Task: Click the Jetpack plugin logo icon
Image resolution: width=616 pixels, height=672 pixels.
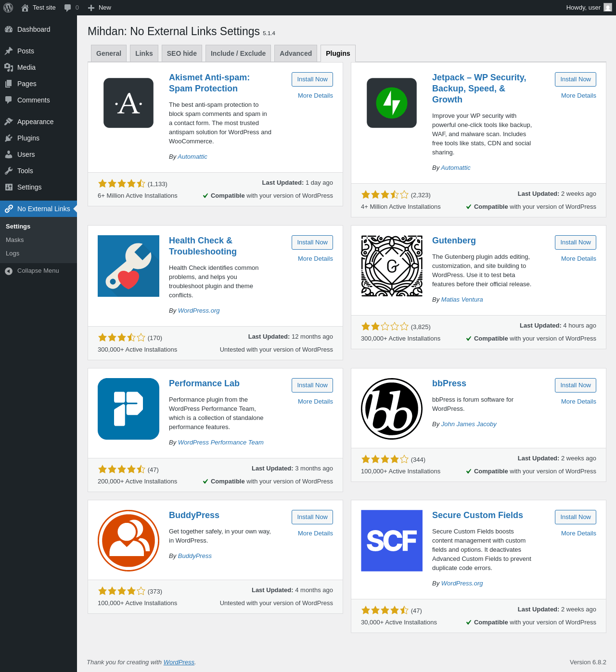Action: click(x=392, y=103)
